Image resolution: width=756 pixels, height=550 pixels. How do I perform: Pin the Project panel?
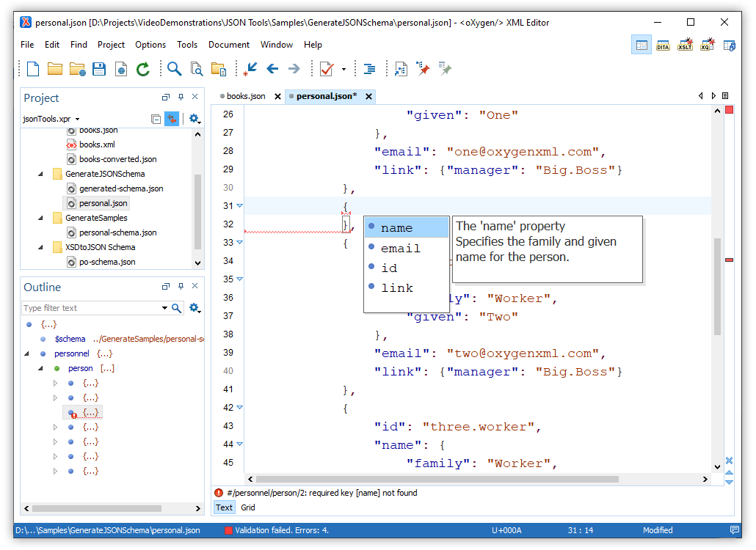(181, 98)
